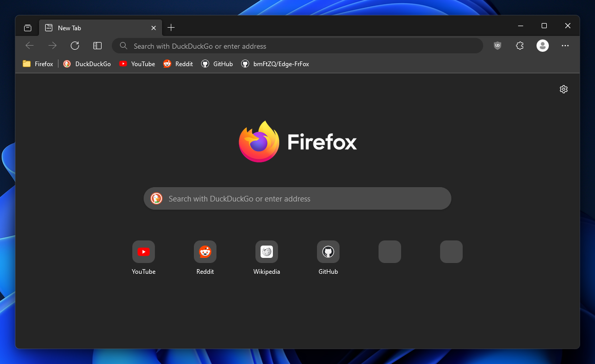Close the New Tab tab
Viewport: 595px width, 364px height.
154,28
